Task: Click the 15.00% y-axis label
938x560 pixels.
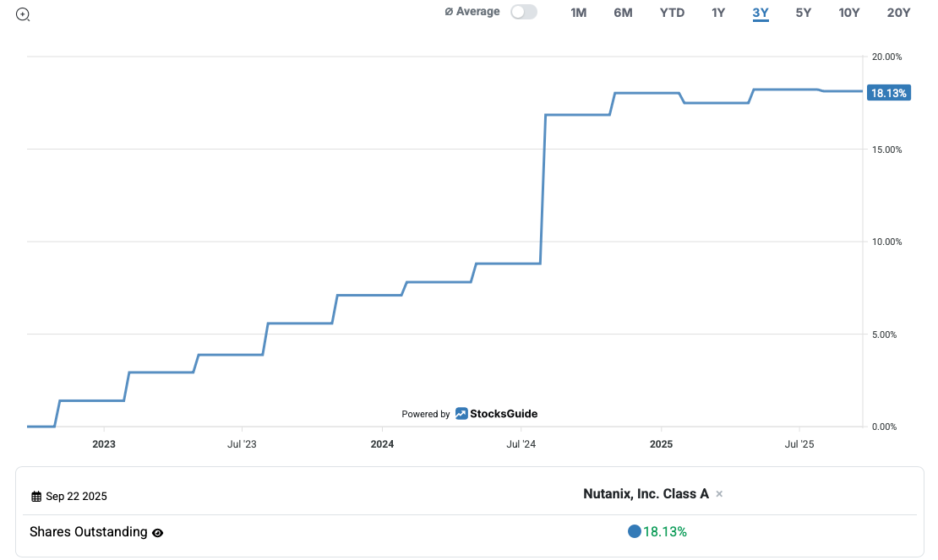Action: pyautogui.click(x=886, y=150)
